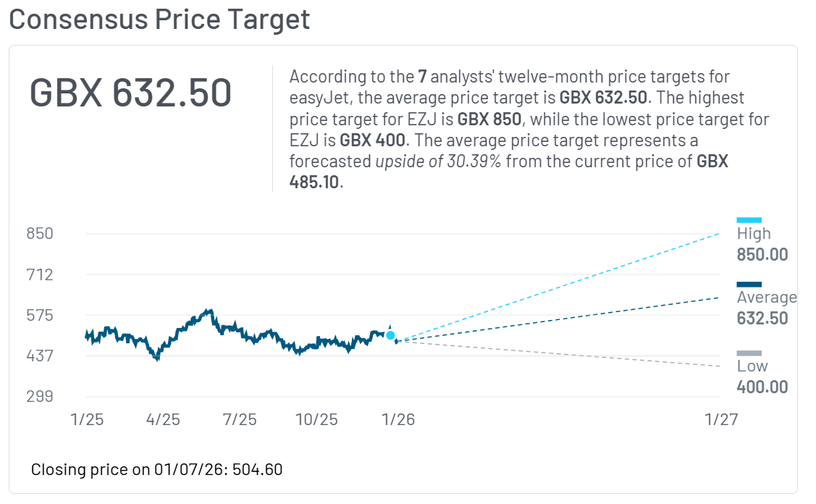The height and width of the screenshot is (504, 816).
Task: Click the large GBX 632.50 figure
Action: click(x=130, y=93)
